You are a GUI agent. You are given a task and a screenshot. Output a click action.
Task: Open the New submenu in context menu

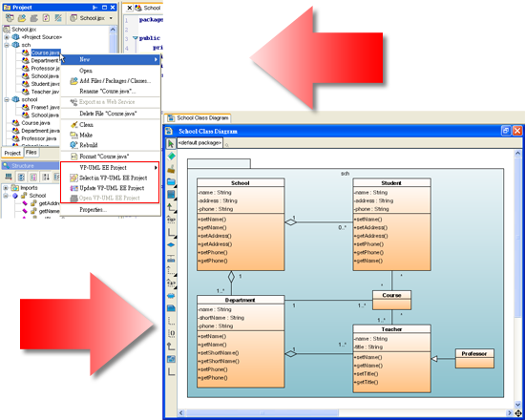(x=110, y=59)
